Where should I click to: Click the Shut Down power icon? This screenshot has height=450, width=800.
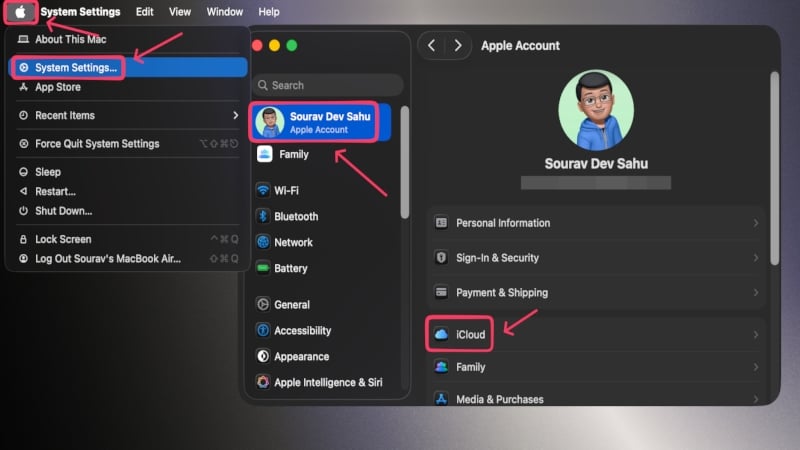(x=23, y=211)
